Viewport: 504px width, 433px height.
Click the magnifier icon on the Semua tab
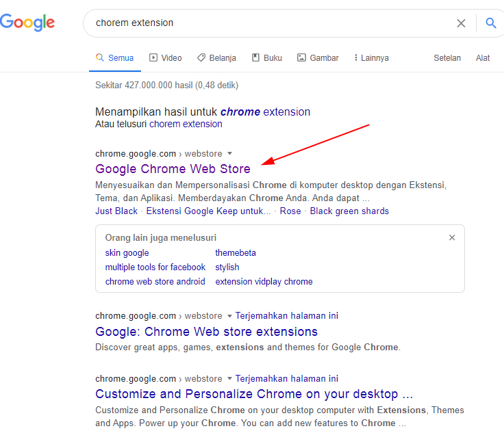(100, 57)
